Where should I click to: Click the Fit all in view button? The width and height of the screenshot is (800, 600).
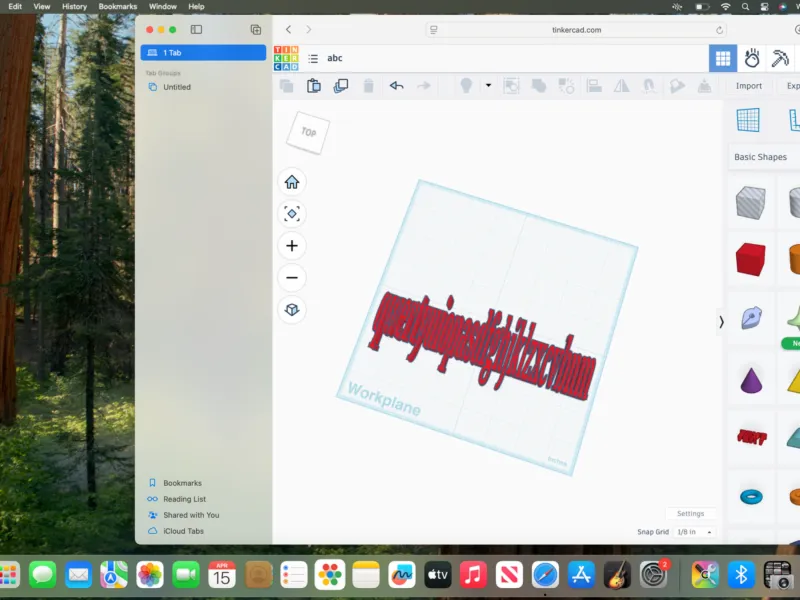(292, 214)
